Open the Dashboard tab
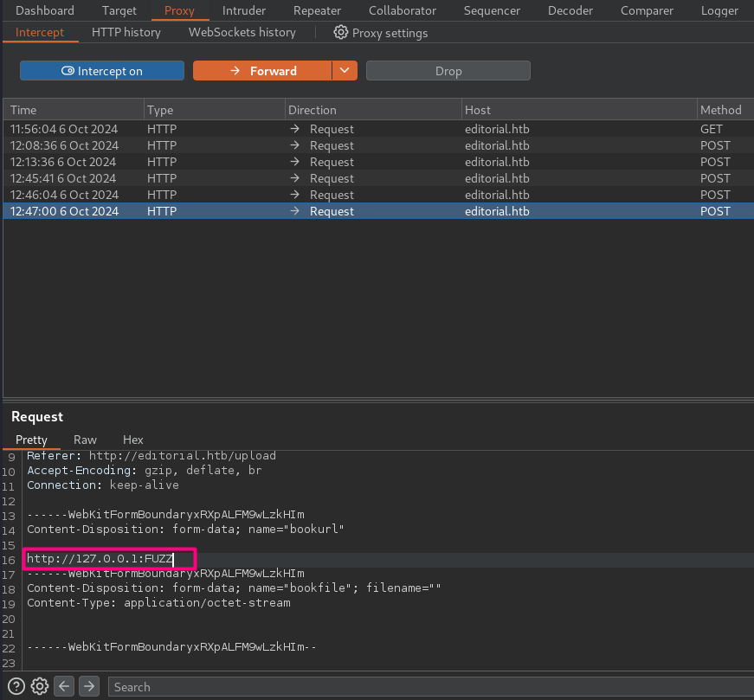This screenshot has height=700, width=754. tap(45, 10)
